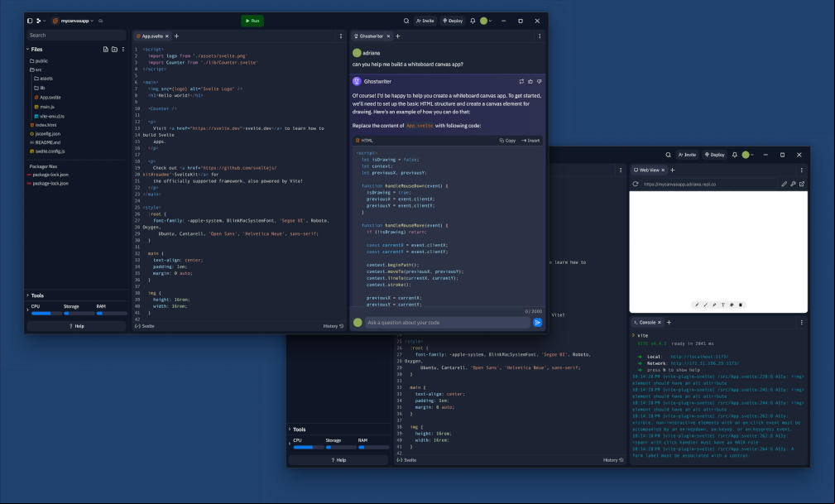Viewport: 835px width, 504px height.
Task: Click the Run button
Action: pos(252,21)
